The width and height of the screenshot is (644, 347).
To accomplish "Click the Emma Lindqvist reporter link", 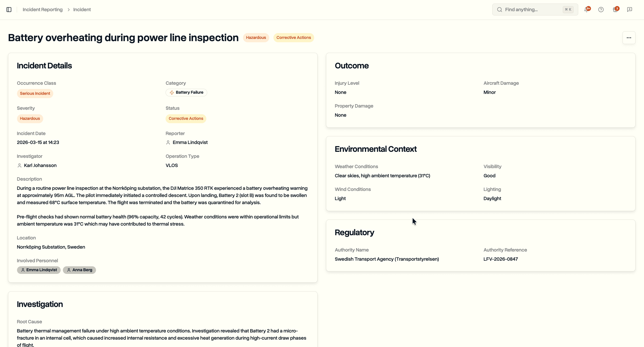I will click(190, 142).
